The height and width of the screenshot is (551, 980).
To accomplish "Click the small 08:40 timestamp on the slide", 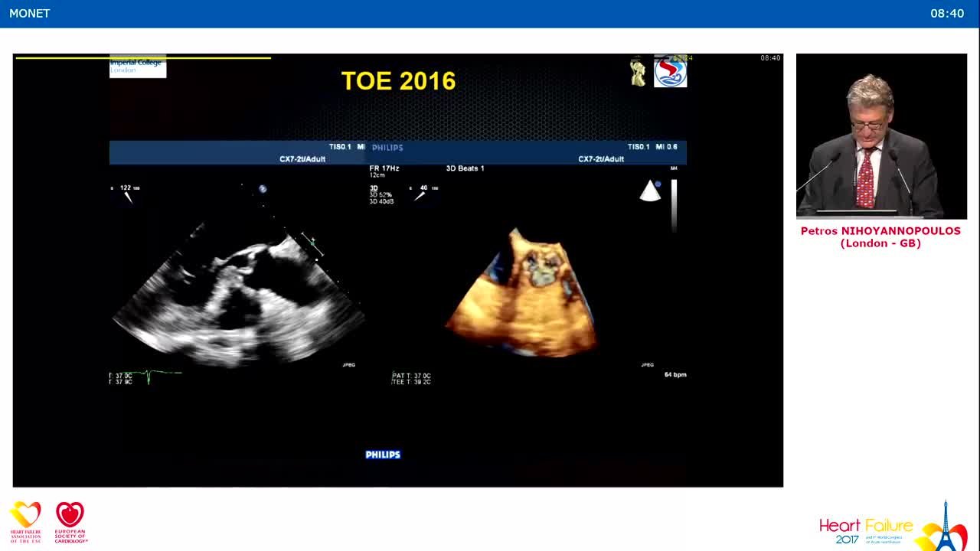I will tap(770, 58).
